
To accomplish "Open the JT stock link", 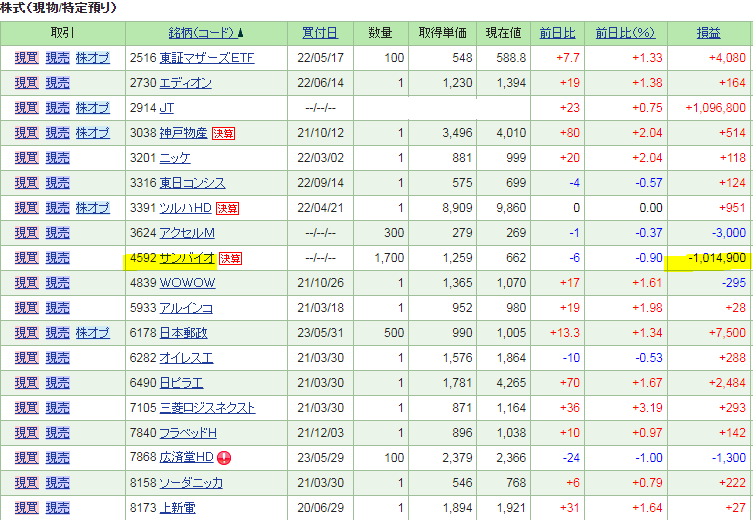I will (x=167, y=108).
